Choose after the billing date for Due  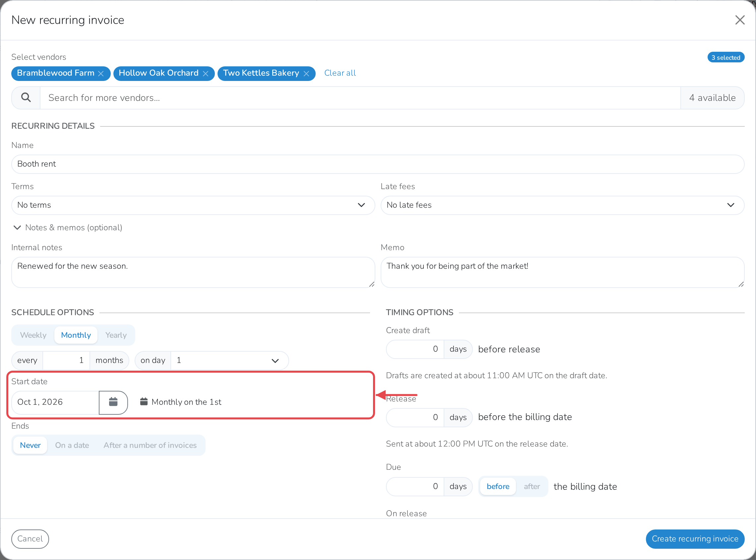(x=532, y=486)
